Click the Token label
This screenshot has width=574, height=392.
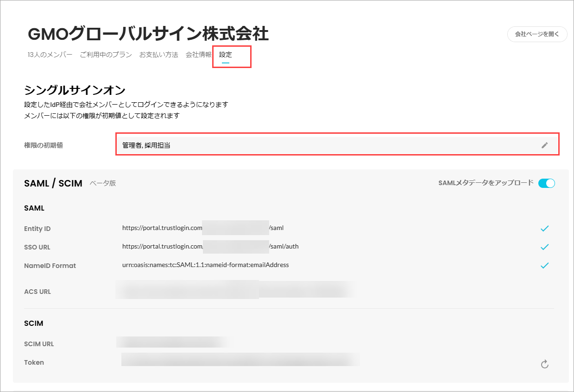click(34, 362)
